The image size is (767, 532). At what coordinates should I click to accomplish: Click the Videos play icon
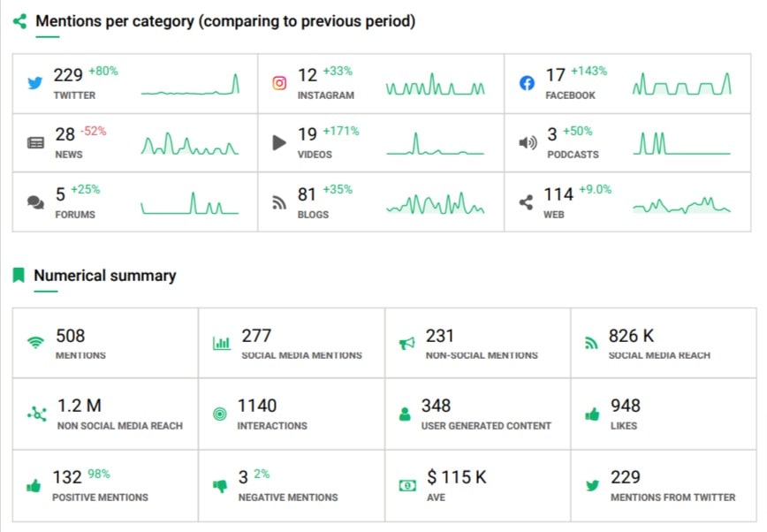pyautogui.click(x=279, y=142)
